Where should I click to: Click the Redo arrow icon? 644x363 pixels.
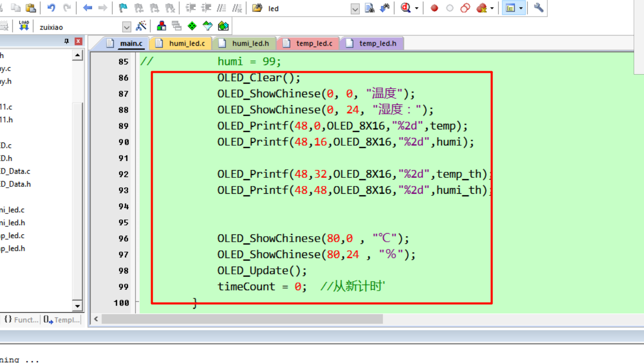point(67,8)
